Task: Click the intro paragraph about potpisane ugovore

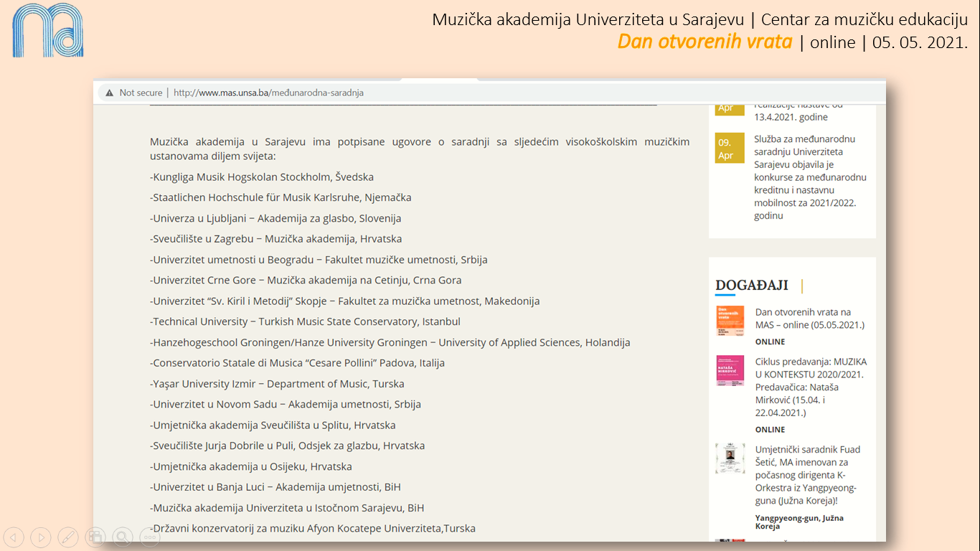Action: (420, 149)
